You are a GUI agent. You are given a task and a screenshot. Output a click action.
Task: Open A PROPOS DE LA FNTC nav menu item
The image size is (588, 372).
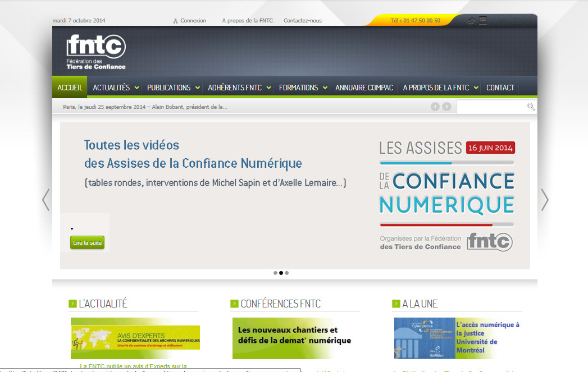pyautogui.click(x=436, y=88)
